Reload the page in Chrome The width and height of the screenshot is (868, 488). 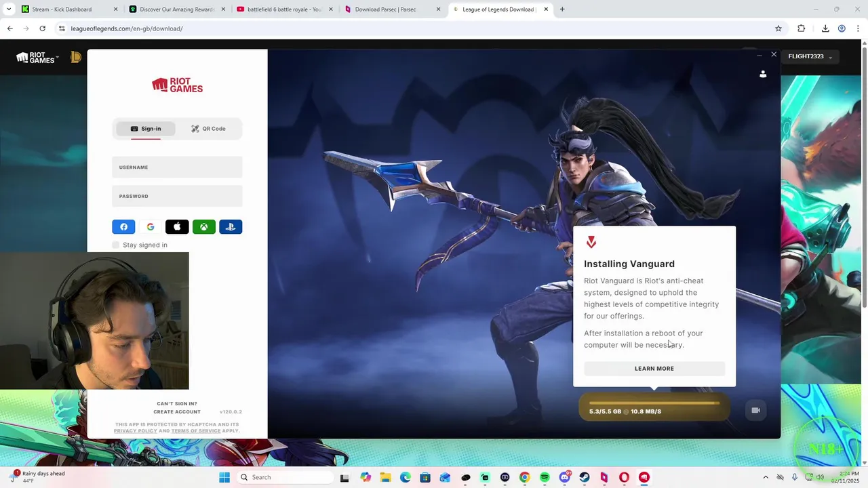click(42, 28)
